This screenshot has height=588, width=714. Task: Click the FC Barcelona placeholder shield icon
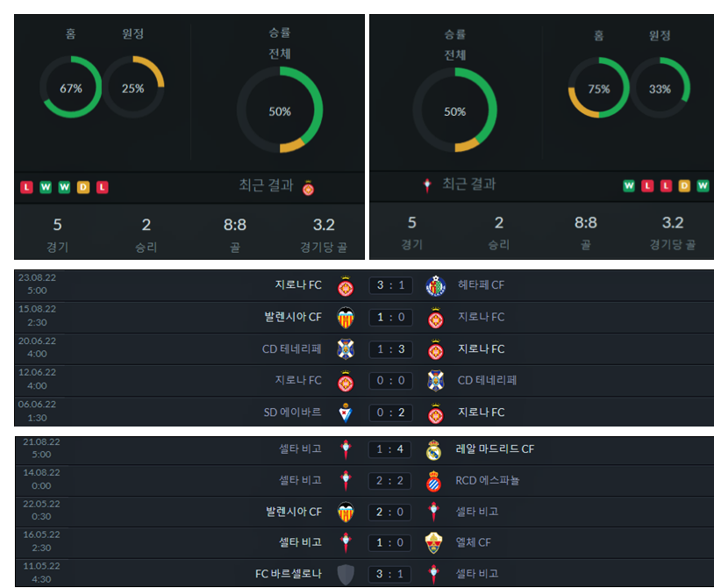(x=346, y=574)
